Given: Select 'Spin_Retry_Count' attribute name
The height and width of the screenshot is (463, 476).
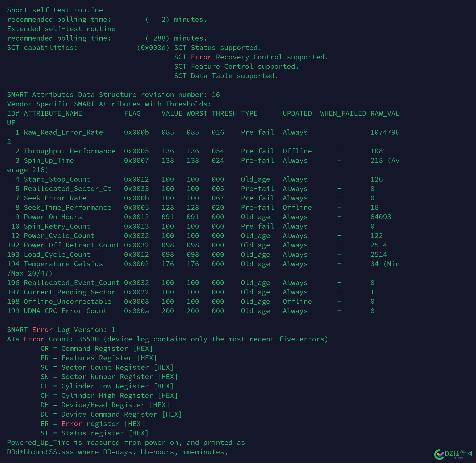Looking at the screenshot, I should tap(57, 226).
